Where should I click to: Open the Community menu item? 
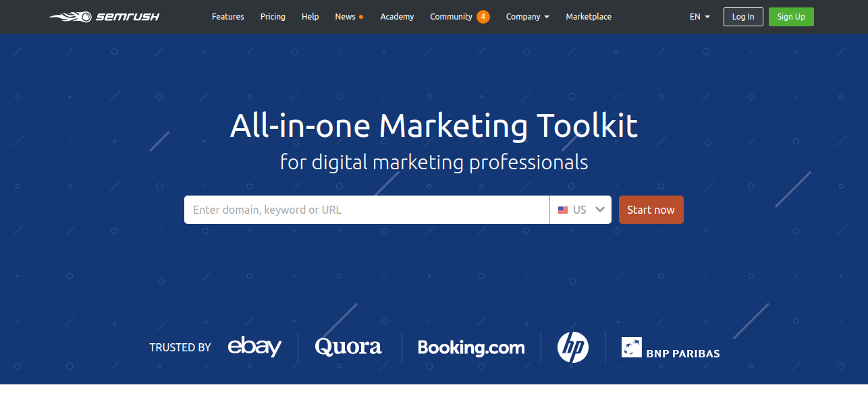point(451,16)
